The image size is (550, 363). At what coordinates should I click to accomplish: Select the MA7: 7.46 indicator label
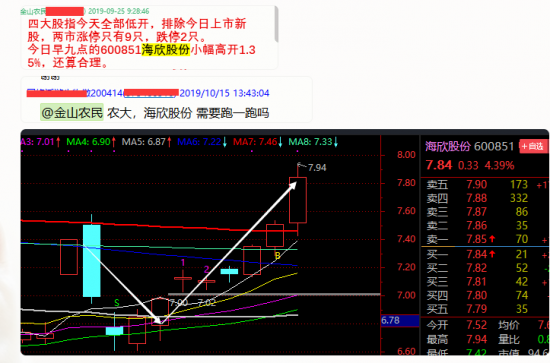pos(258,142)
